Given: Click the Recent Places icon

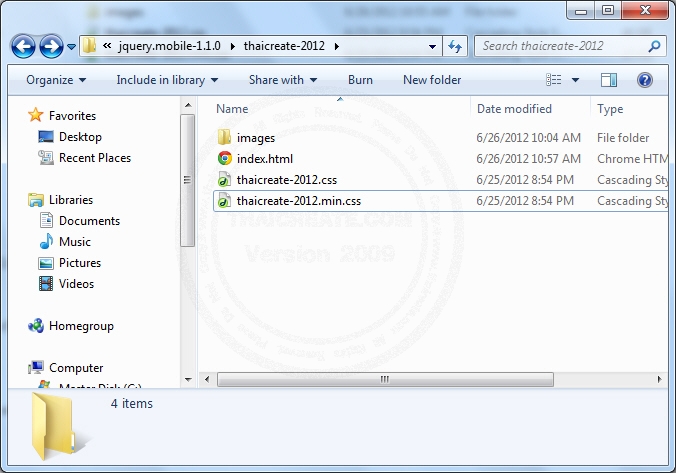Looking at the screenshot, I should (46, 157).
